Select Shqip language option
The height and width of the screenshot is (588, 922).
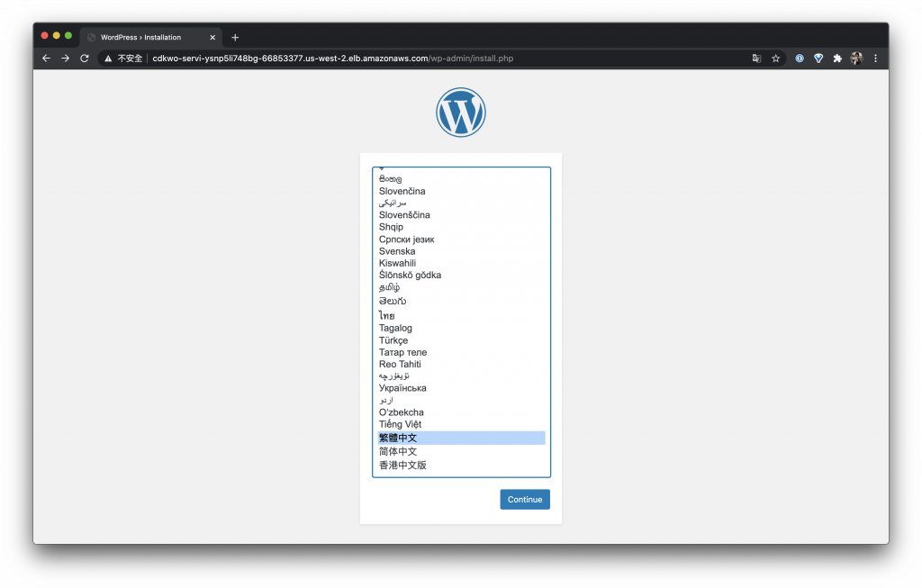coord(461,226)
